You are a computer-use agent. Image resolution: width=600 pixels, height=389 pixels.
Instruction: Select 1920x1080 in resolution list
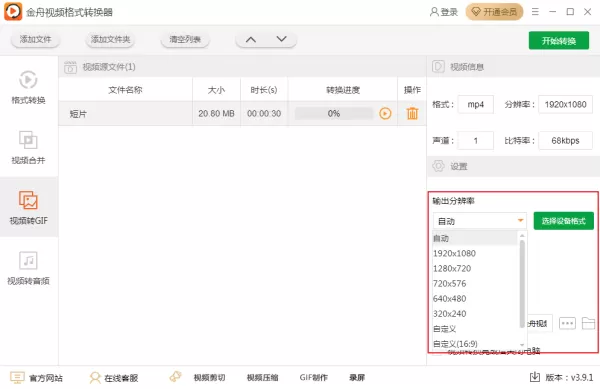click(475, 254)
